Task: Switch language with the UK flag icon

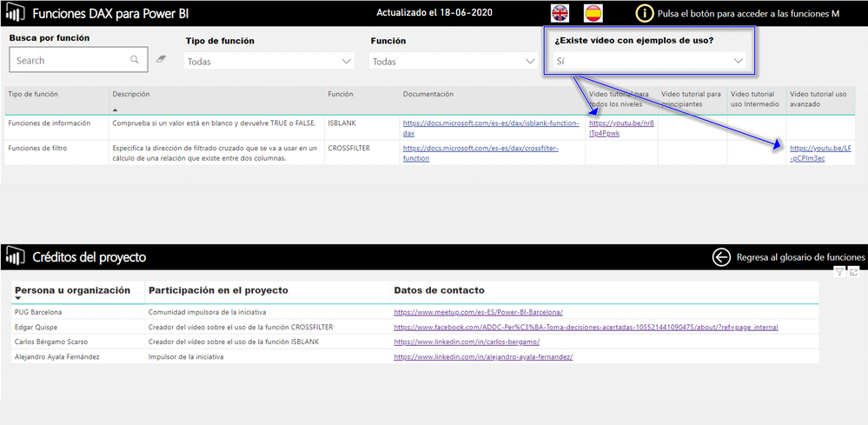Action: (560, 13)
